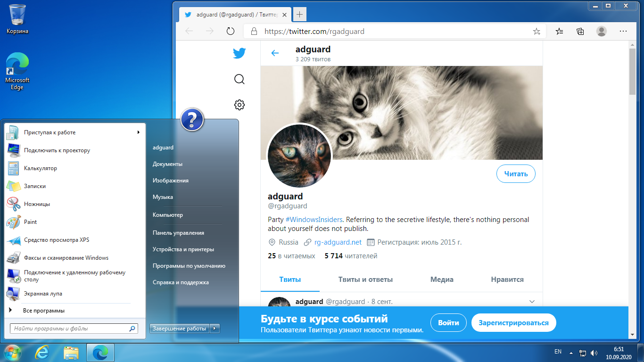Open the adguard profile avatar picture
The image size is (644, 362).
300,156
